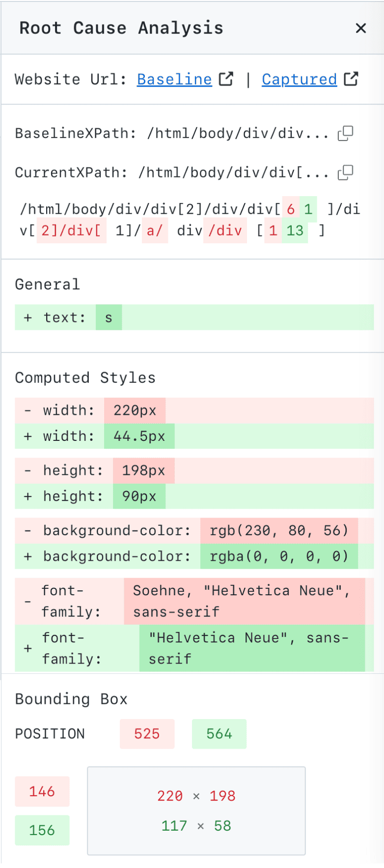Open the Baseline website link
The width and height of the screenshot is (384, 868).
(x=174, y=79)
